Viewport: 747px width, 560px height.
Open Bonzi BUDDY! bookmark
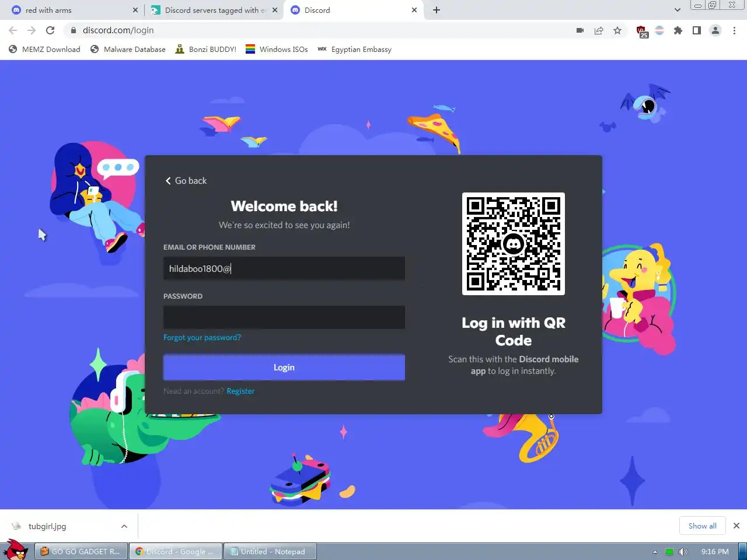pos(206,50)
